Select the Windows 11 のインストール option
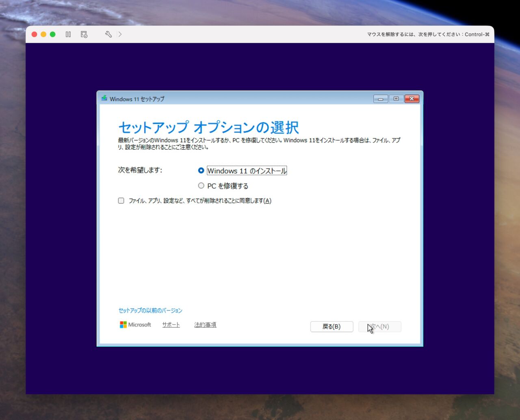The height and width of the screenshot is (420, 520). (x=201, y=171)
